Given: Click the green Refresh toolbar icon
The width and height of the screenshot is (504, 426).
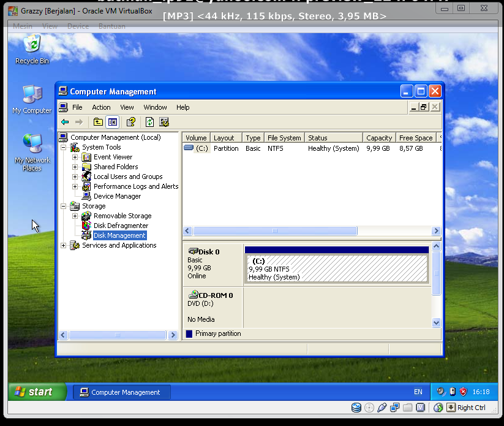Looking at the screenshot, I should (149, 122).
